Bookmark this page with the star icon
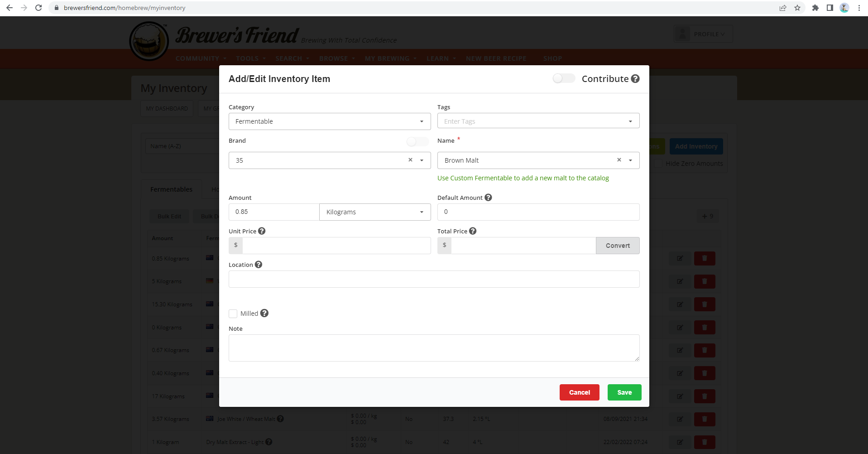Screen dimensions: 868x454 pyautogui.click(x=797, y=8)
